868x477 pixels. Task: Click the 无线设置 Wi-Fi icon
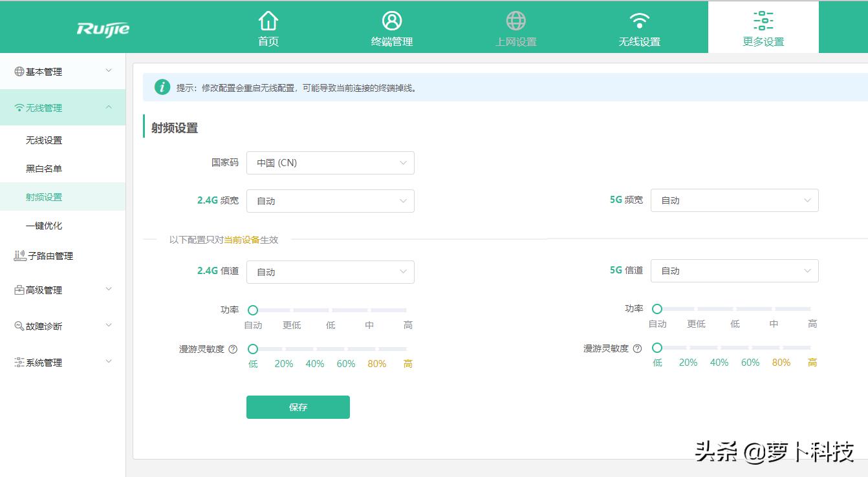[x=638, y=20]
